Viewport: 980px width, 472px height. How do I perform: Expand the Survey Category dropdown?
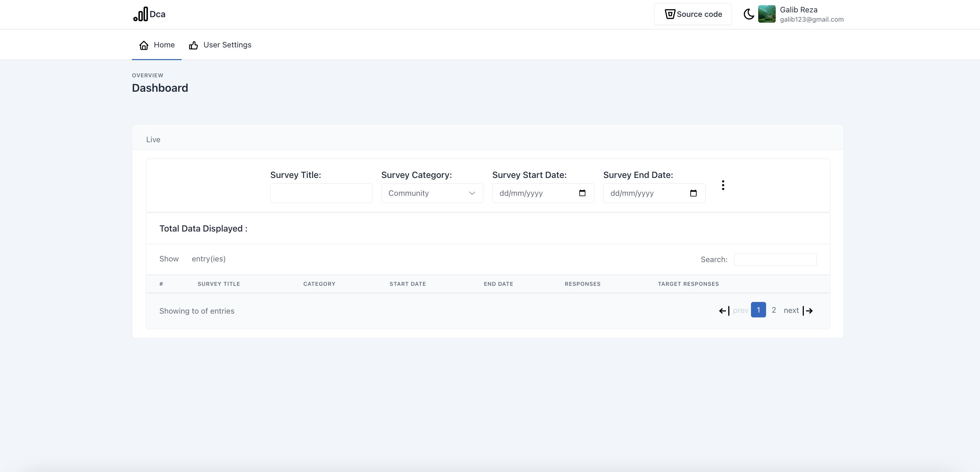(x=432, y=193)
